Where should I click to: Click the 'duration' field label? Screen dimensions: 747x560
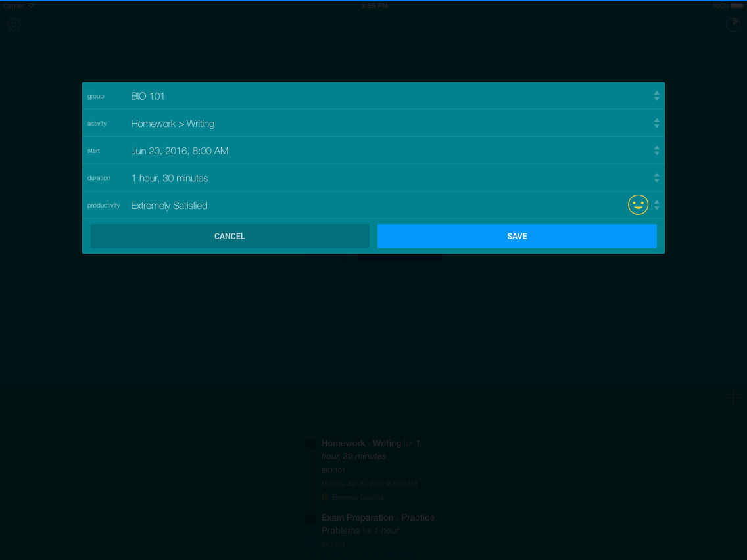[x=99, y=178]
